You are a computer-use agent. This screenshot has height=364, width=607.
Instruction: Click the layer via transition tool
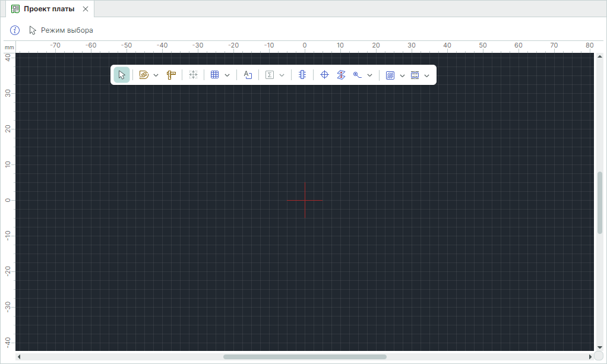pos(341,75)
